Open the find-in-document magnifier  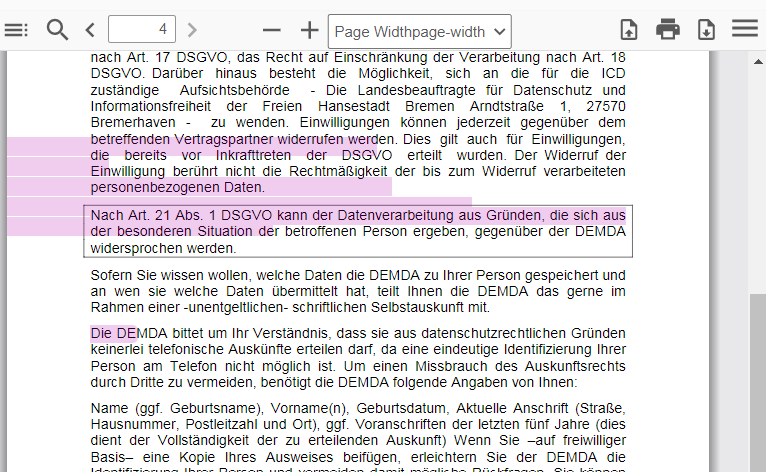tap(57, 30)
